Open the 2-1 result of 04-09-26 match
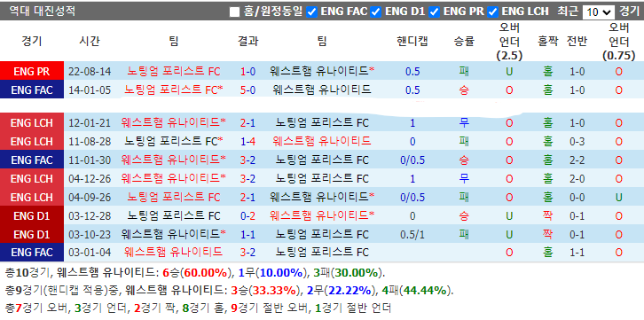 [247, 198]
